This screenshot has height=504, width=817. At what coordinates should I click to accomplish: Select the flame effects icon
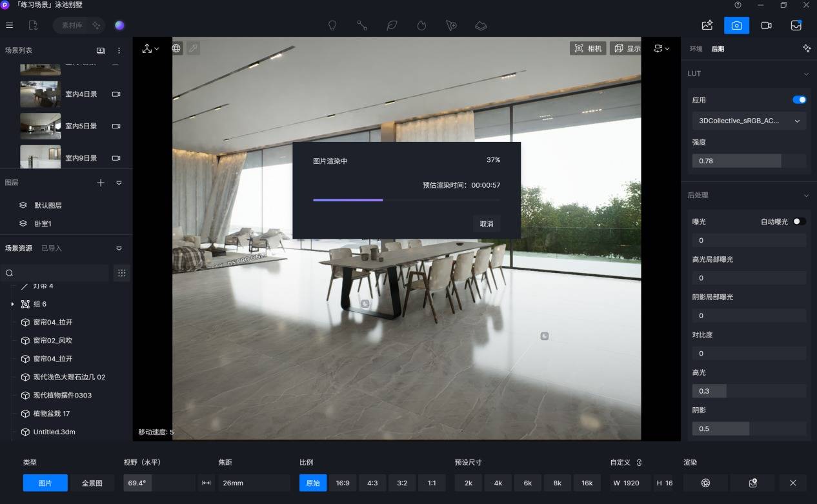pos(421,25)
